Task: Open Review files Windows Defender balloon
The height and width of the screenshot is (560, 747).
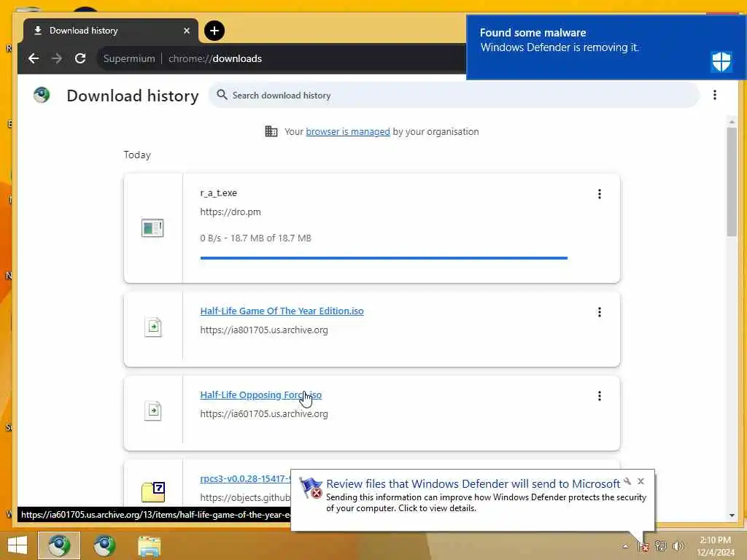Action: click(473, 499)
